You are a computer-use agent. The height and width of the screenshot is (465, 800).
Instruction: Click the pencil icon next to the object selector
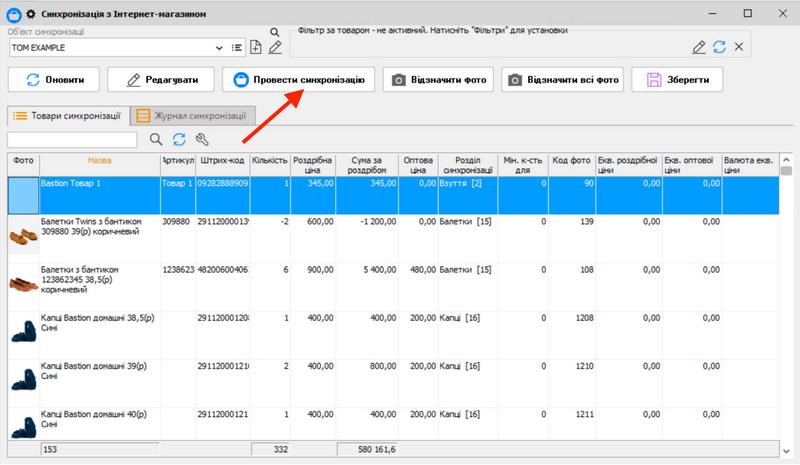274,47
